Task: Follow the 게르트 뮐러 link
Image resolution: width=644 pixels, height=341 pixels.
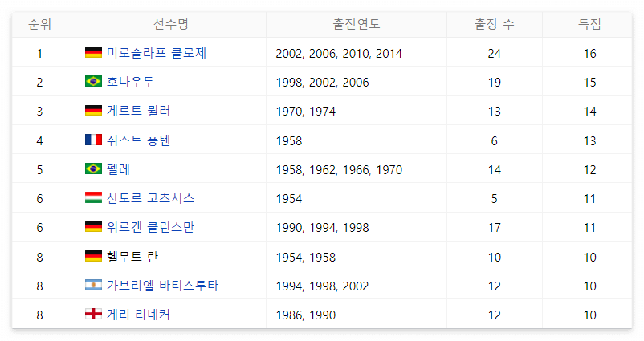Action: (138, 111)
